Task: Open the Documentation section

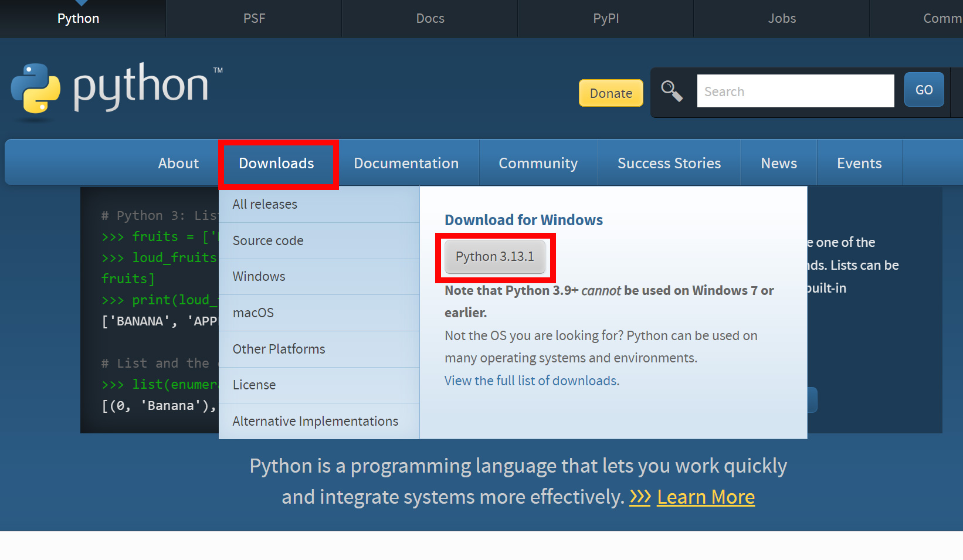Action: [x=406, y=163]
